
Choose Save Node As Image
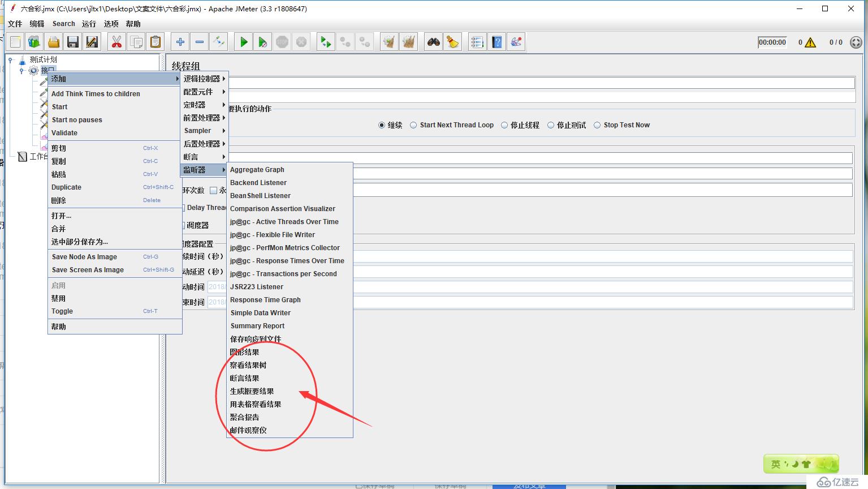point(115,257)
